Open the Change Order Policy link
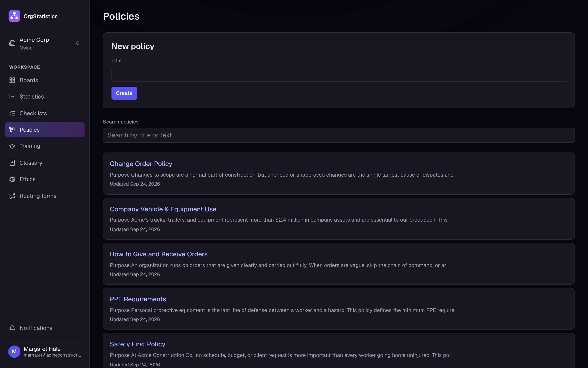The height and width of the screenshot is (368, 588). (141, 164)
